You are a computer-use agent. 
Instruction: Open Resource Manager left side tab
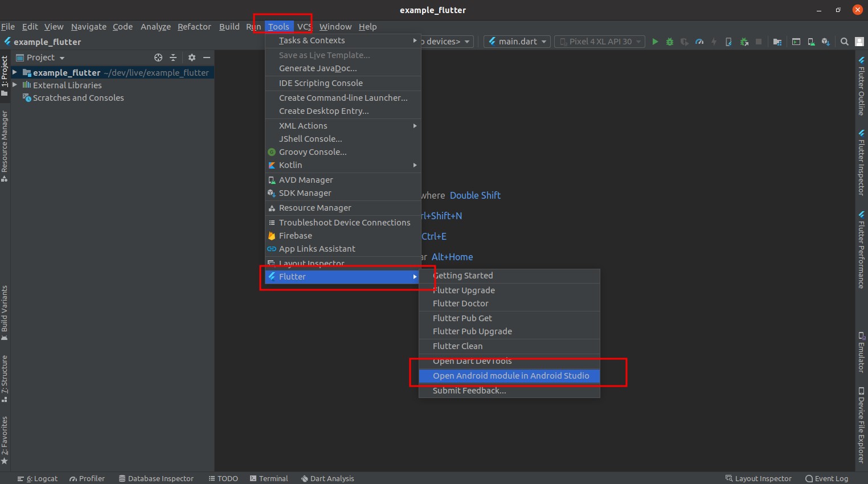[x=5, y=146]
